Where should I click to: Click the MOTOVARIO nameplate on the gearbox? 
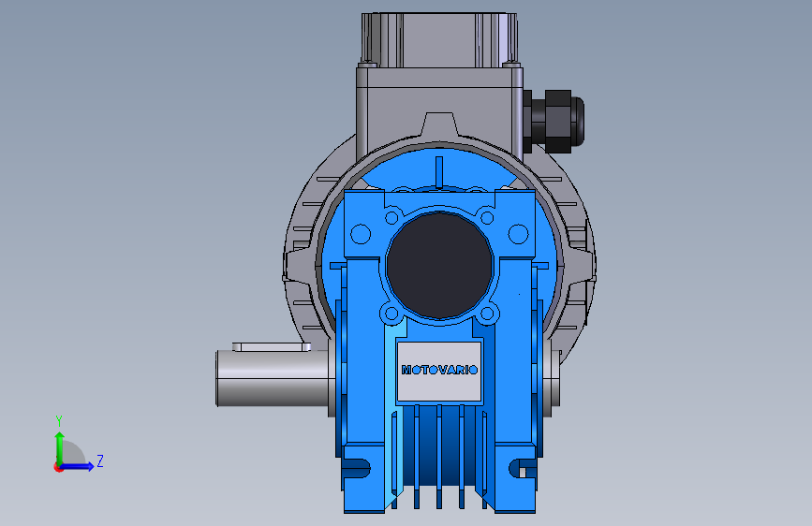coord(439,371)
